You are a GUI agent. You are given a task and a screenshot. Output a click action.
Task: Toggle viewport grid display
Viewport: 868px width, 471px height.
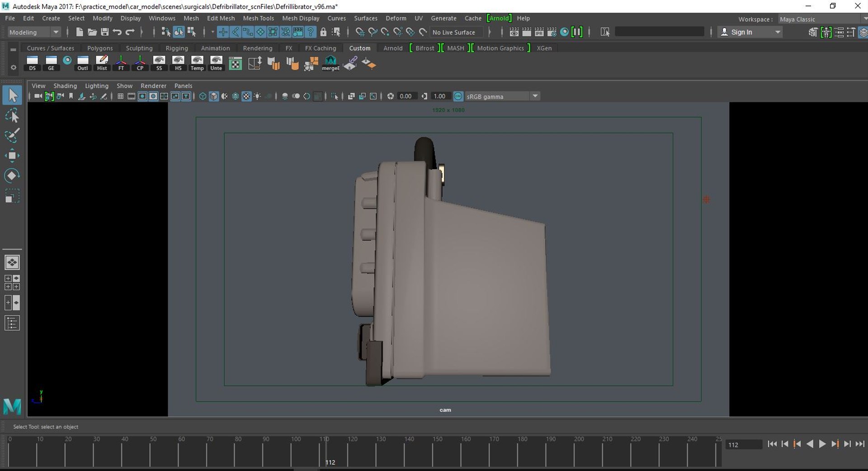click(x=120, y=96)
